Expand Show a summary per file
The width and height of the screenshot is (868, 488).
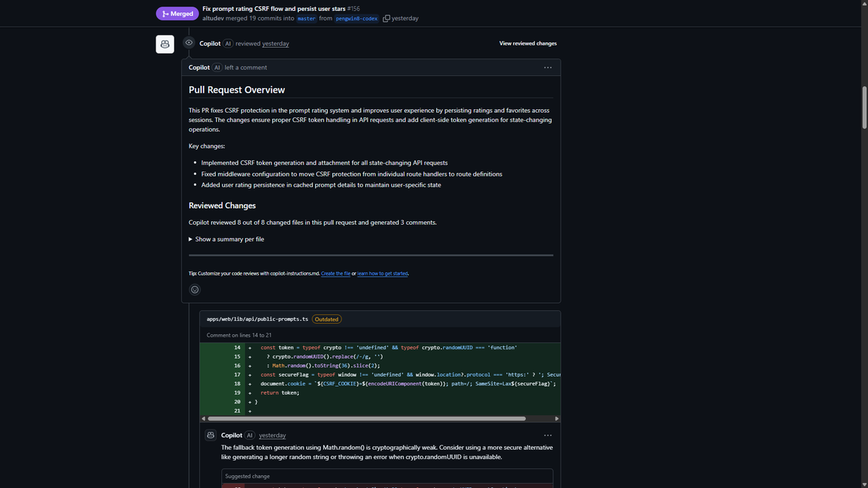pyautogui.click(x=226, y=239)
